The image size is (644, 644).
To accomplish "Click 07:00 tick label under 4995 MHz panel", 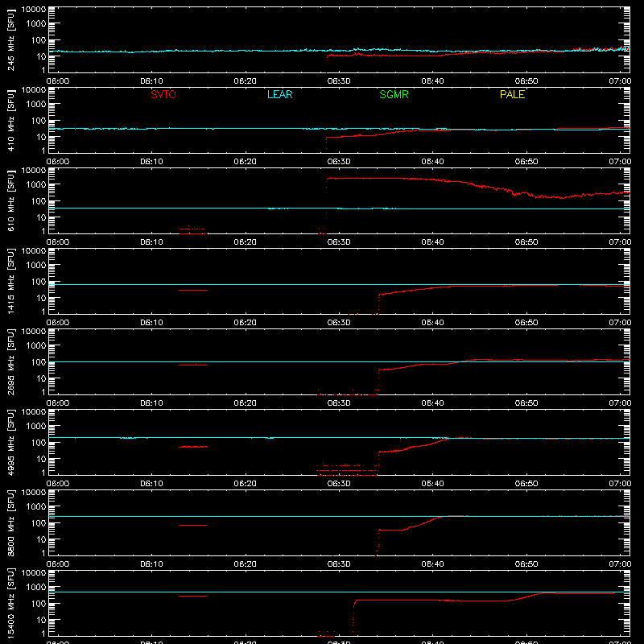I will pos(620,484).
